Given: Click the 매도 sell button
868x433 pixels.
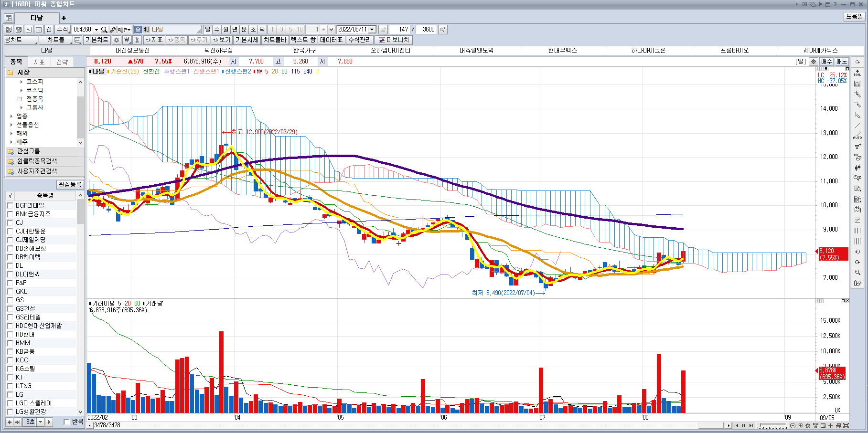Looking at the screenshot, I should 842,61.
